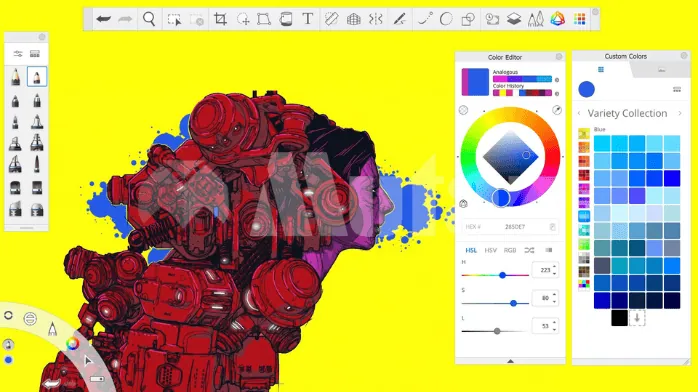Click the HEX value input field
The height and width of the screenshot is (392, 698).
510,227
